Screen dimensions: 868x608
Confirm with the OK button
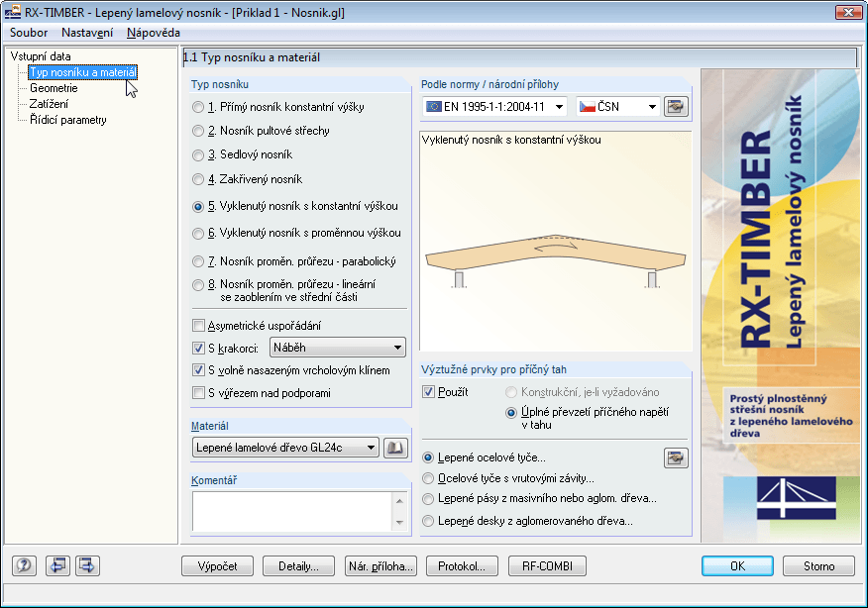[737, 566]
